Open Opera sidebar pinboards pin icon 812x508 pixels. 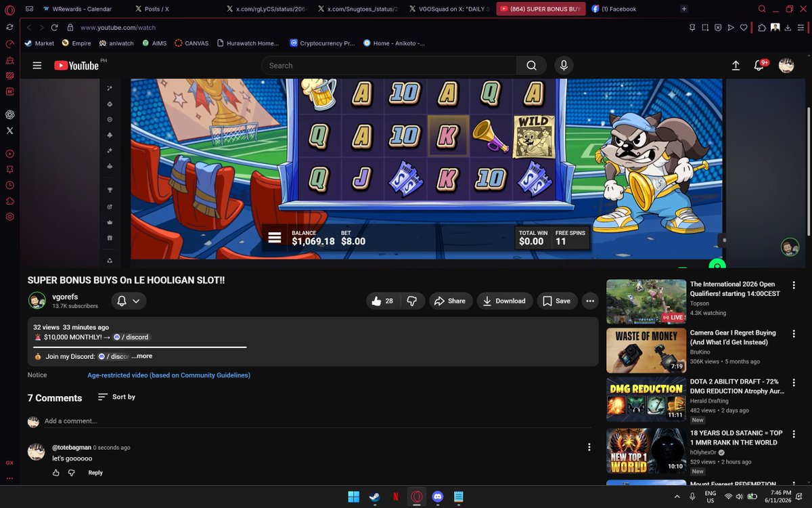click(x=9, y=169)
